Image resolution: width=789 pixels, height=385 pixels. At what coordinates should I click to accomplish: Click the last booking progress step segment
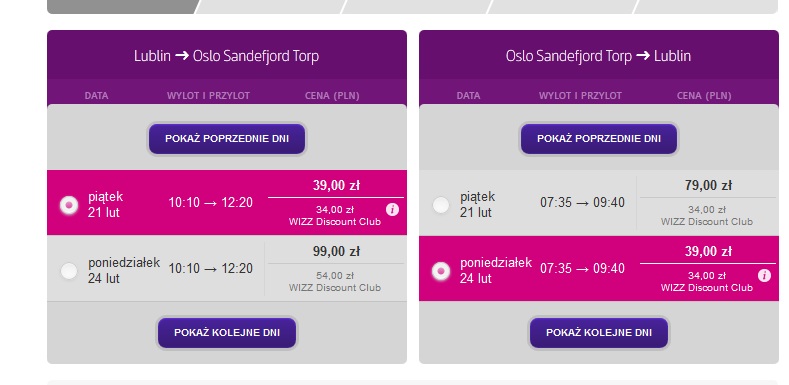pos(705,7)
